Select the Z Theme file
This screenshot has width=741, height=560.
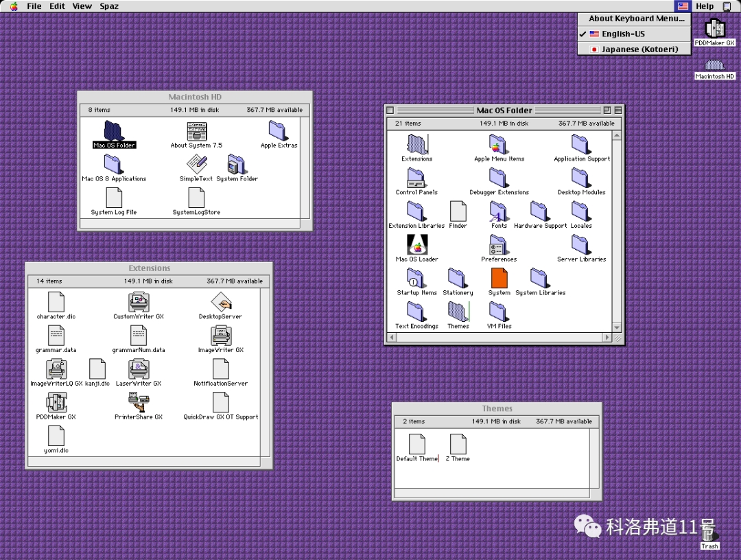(x=458, y=445)
